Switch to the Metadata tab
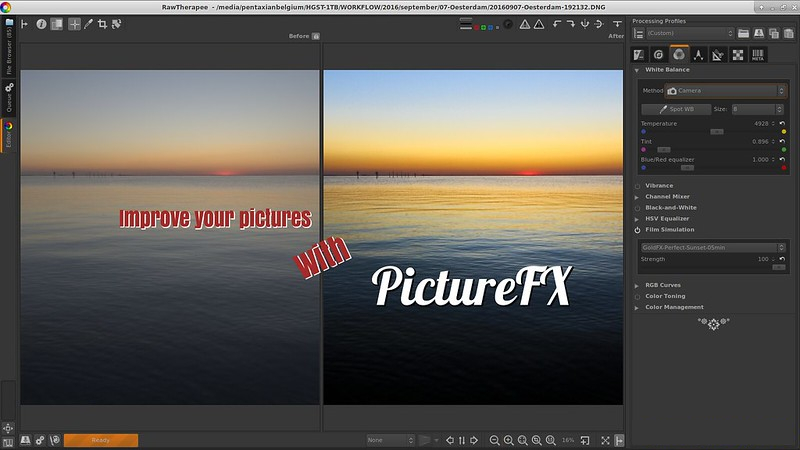Image resolution: width=800 pixels, height=450 pixels. pyautogui.click(x=758, y=55)
